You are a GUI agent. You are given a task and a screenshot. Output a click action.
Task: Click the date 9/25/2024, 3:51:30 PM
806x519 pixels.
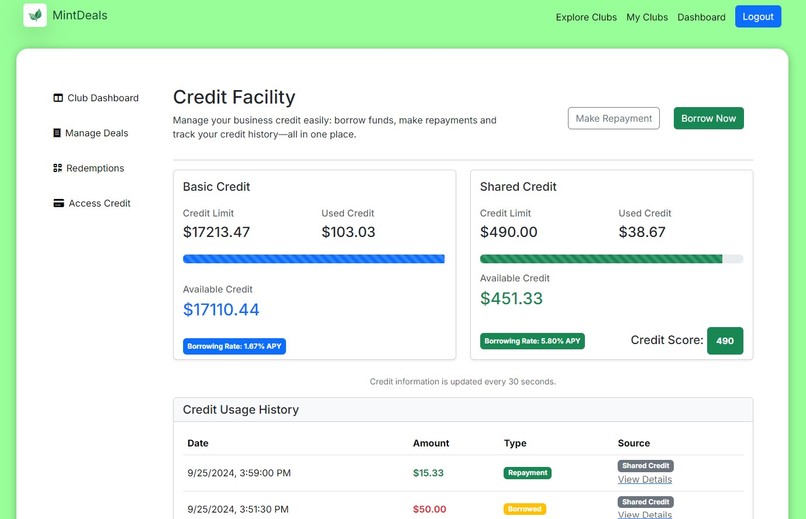point(238,509)
